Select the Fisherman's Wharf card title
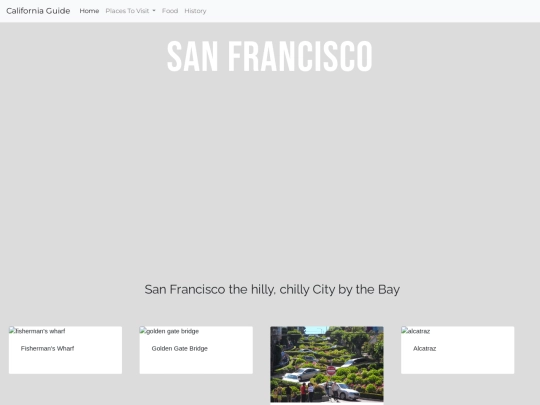 [x=48, y=349]
